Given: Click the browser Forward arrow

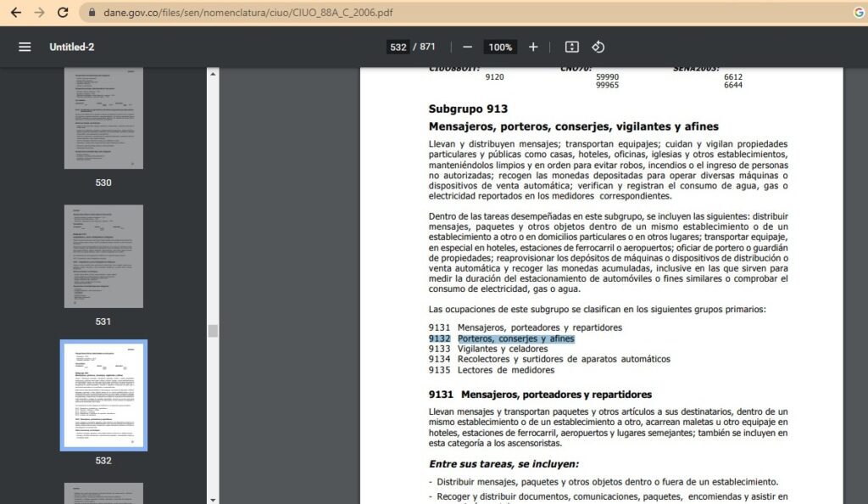Looking at the screenshot, I should point(39,13).
